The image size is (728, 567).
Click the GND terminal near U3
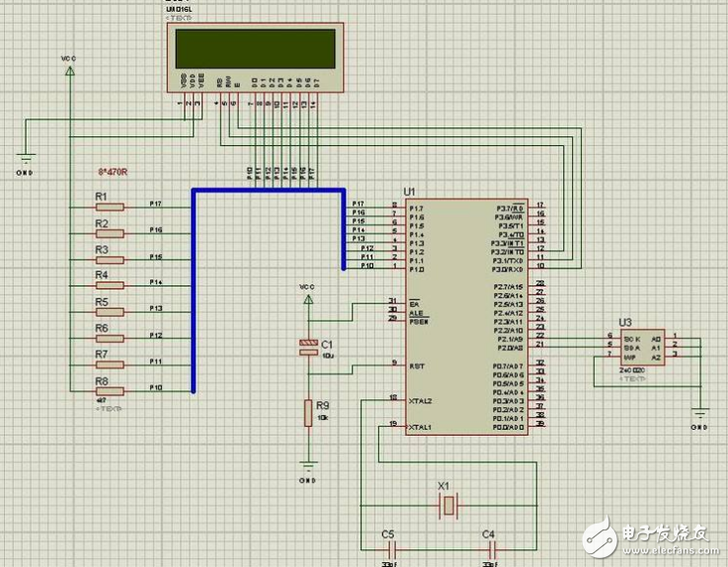coord(699,415)
